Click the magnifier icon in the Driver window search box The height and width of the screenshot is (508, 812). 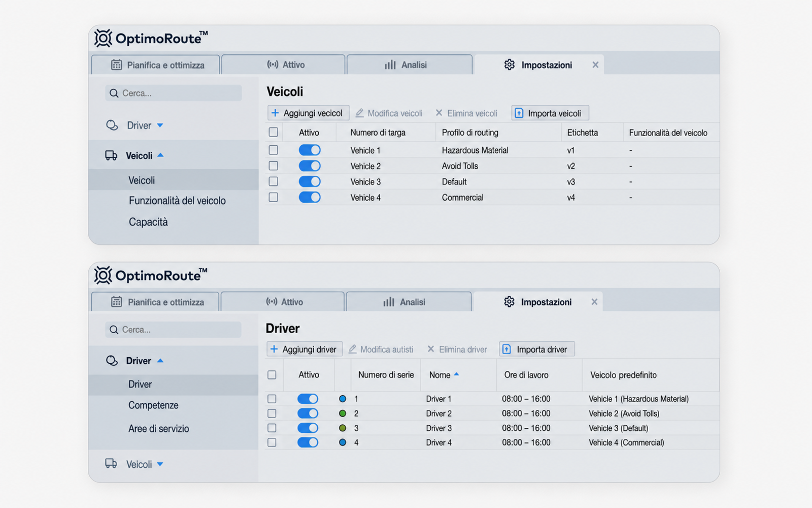tap(114, 330)
